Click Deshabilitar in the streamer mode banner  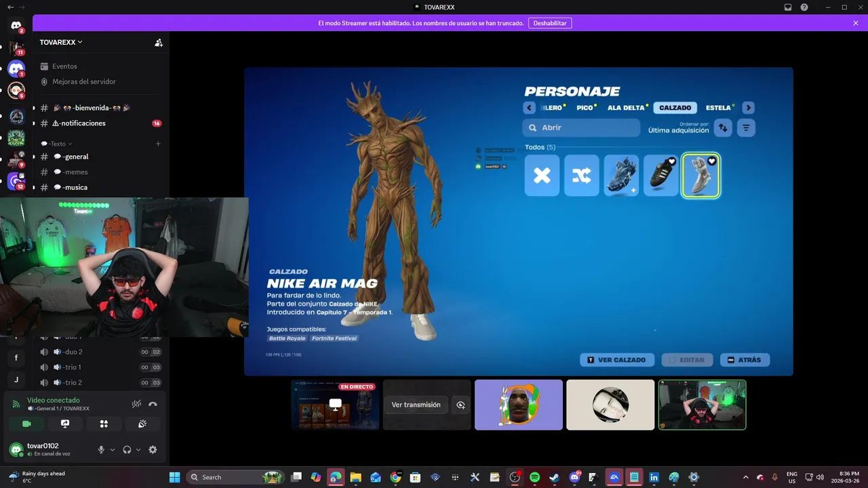click(550, 23)
